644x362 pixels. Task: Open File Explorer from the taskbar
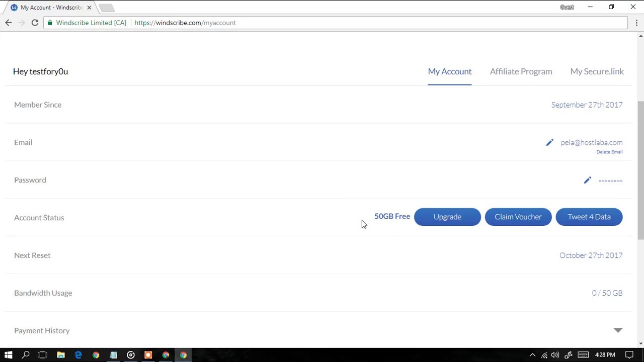pyautogui.click(x=61, y=355)
